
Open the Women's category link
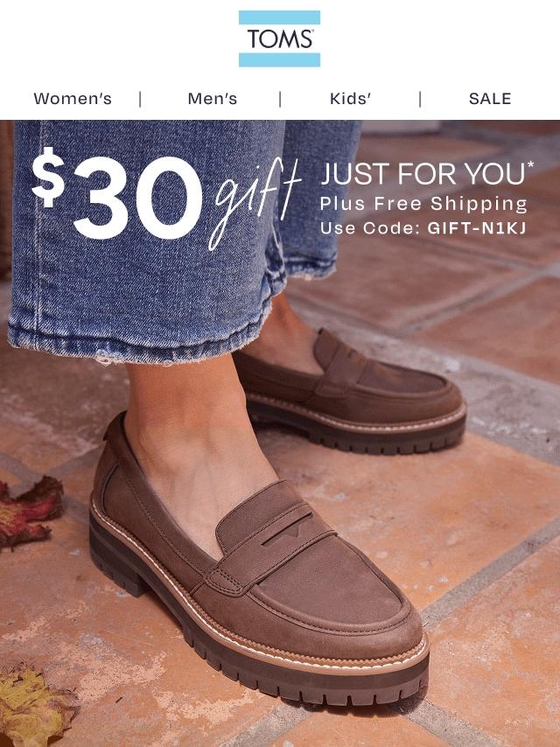[x=73, y=99]
